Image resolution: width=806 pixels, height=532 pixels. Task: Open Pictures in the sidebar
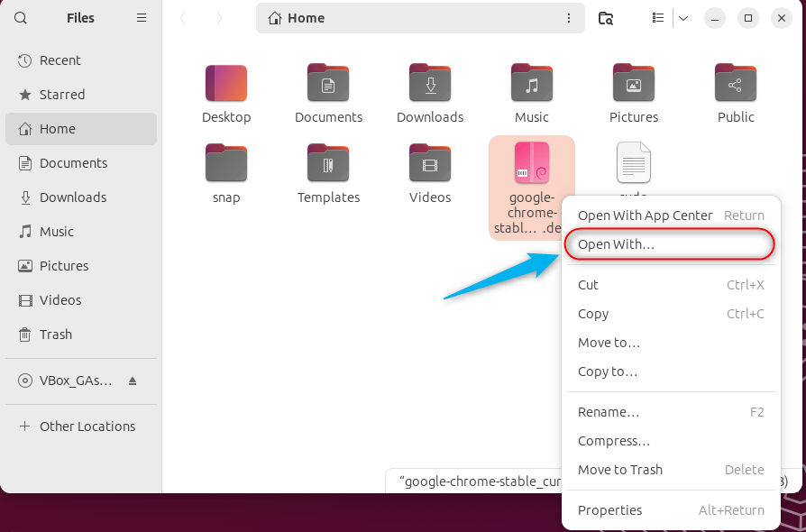(x=81, y=266)
